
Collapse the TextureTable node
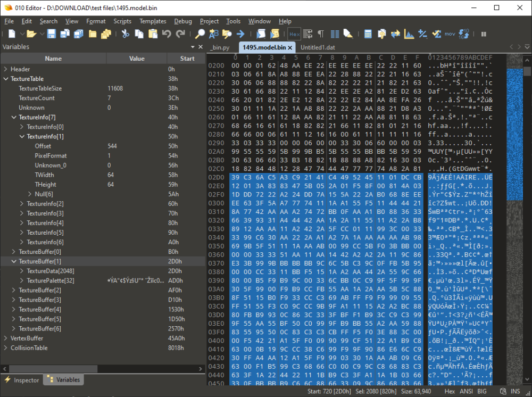click(x=5, y=79)
